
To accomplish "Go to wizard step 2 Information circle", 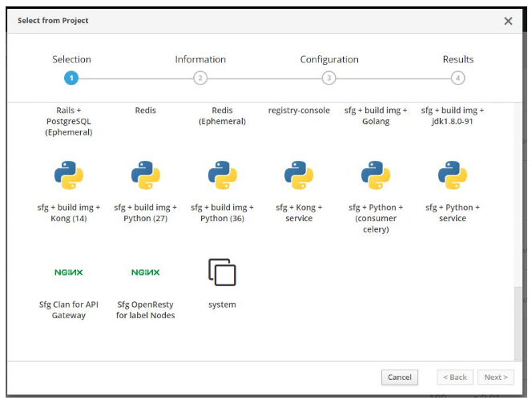I will 200,78.
